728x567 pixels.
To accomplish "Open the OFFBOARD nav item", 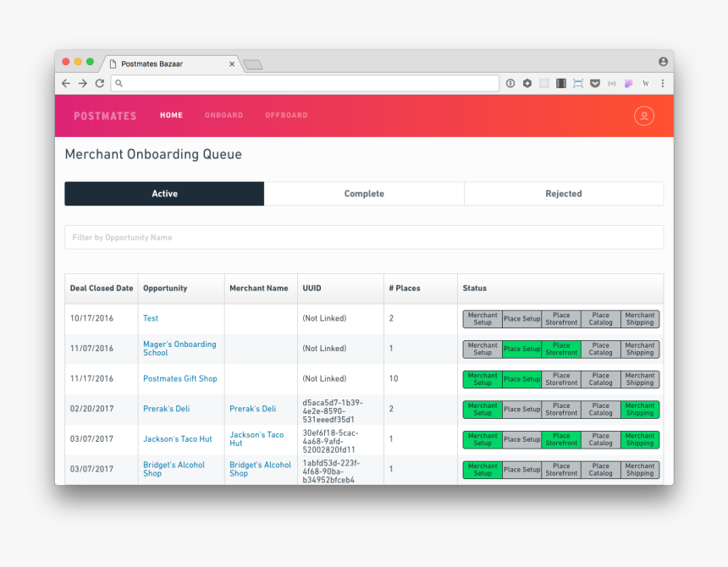I will point(286,115).
